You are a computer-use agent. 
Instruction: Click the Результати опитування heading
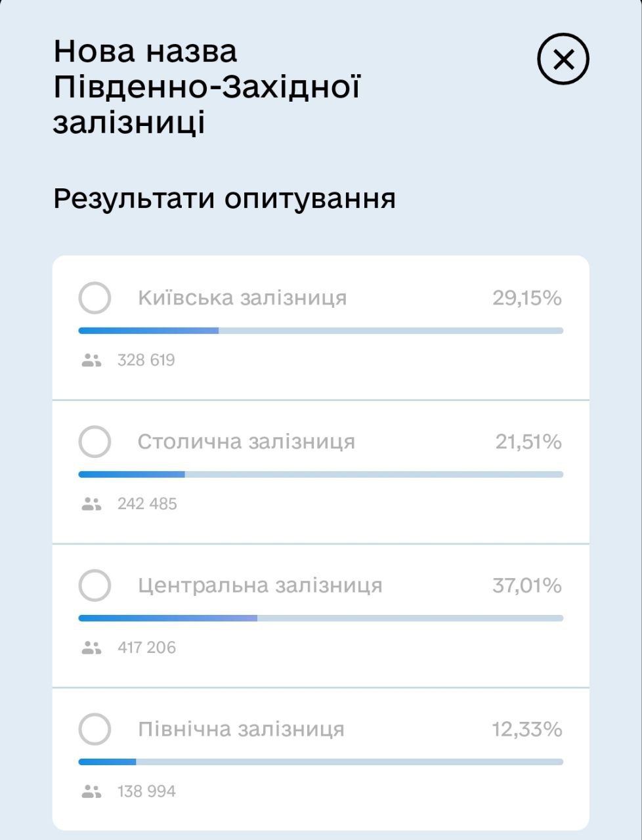pos(225,198)
